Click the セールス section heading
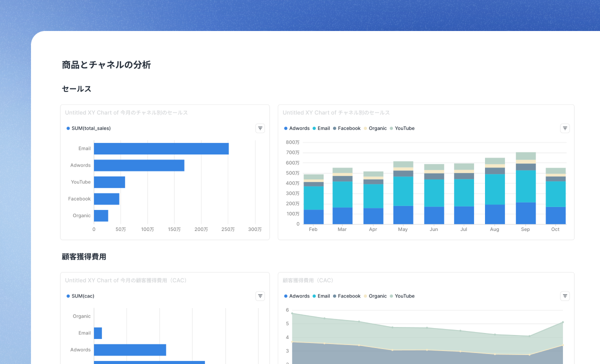600x364 pixels. coord(76,89)
